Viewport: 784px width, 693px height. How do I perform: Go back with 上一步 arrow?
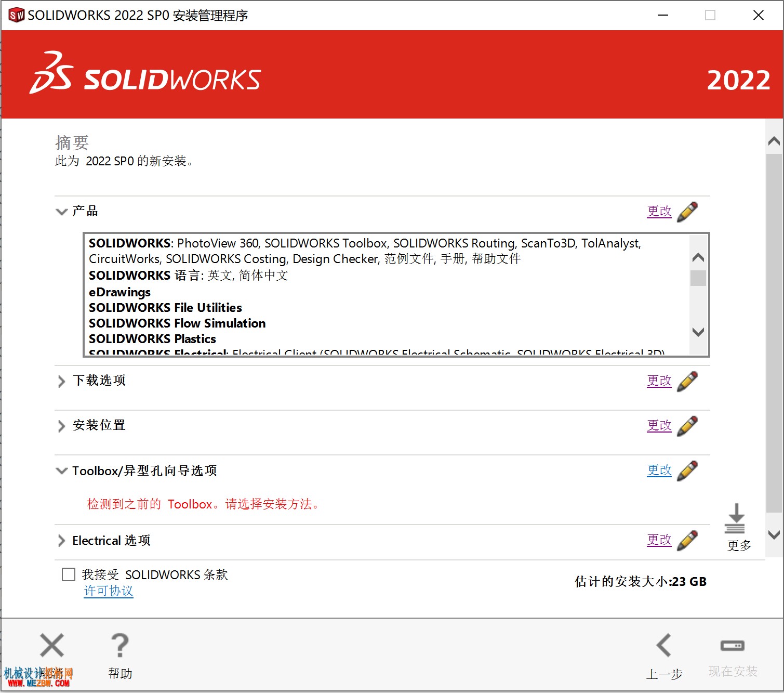[664, 645]
